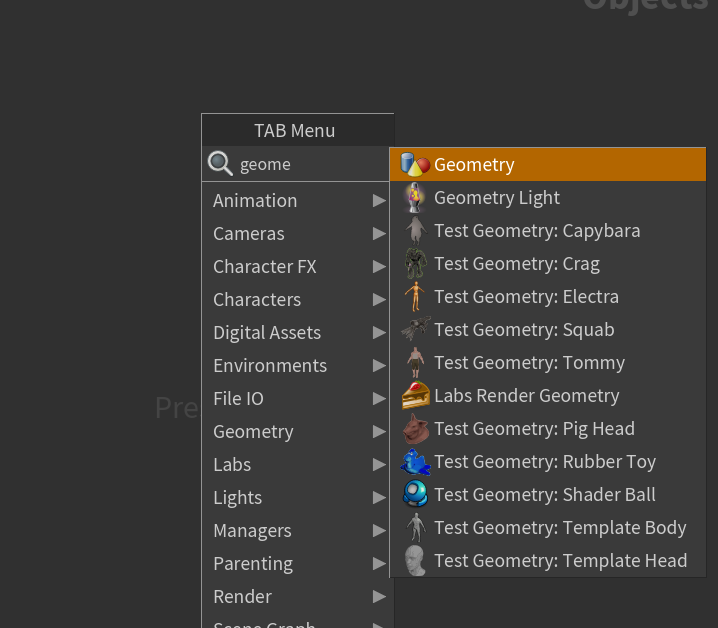This screenshot has height=628, width=718.
Task: Click the magnifying glass search icon
Action: 220,164
